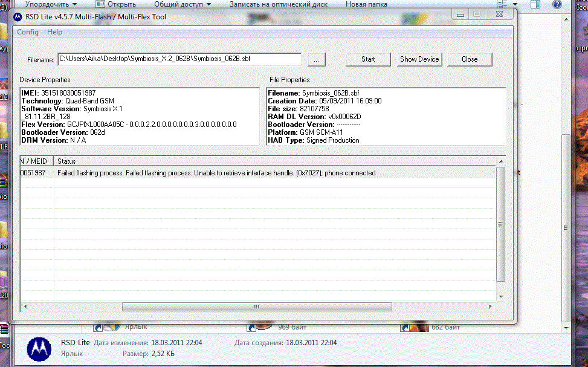Toggle the preview pane icon in Explorer
This screenshot has width=588, height=367.
pos(535,4)
